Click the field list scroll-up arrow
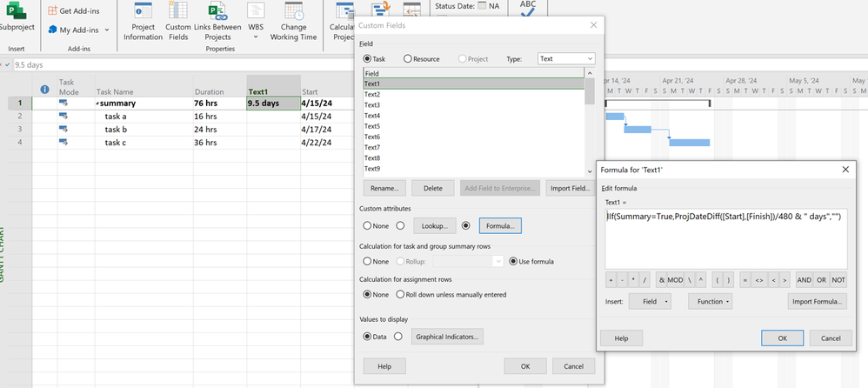This screenshot has height=388, width=868. [x=590, y=73]
